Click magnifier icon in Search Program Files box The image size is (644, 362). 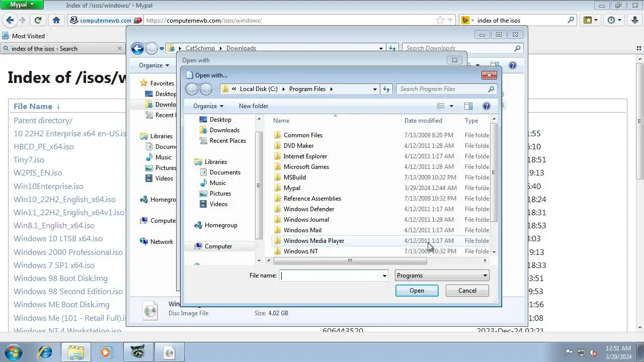[x=491, y=89]
